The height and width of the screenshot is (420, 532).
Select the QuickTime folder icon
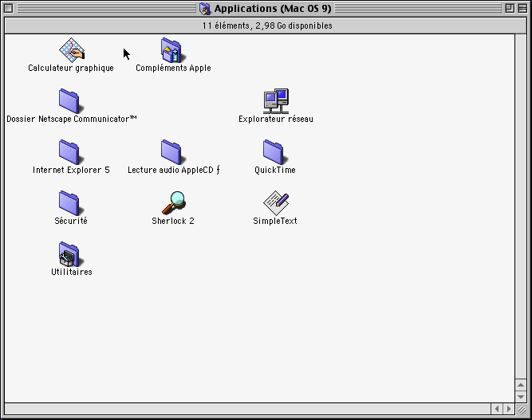pyautogui.click(x=275, y=152)
